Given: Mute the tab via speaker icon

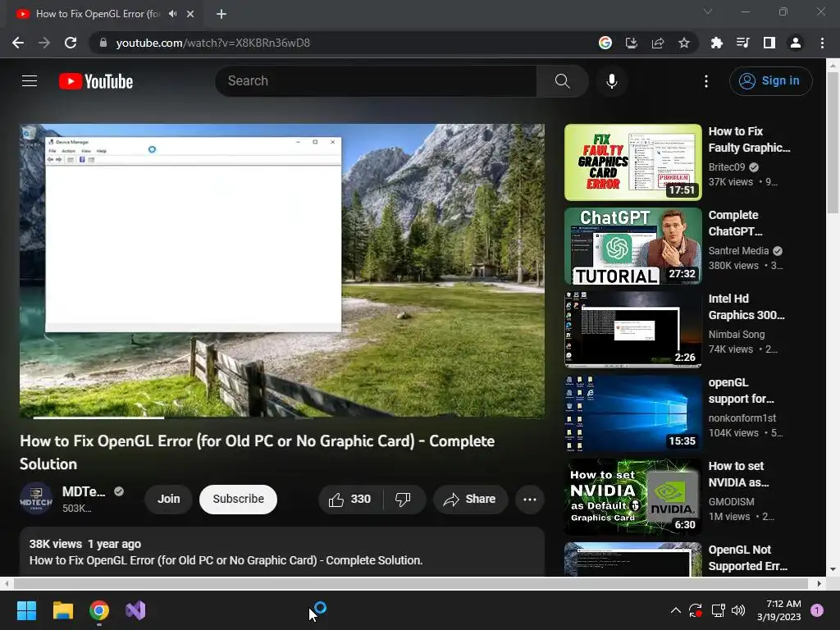Looking at the screenshot, I should (x=172, y=14).
